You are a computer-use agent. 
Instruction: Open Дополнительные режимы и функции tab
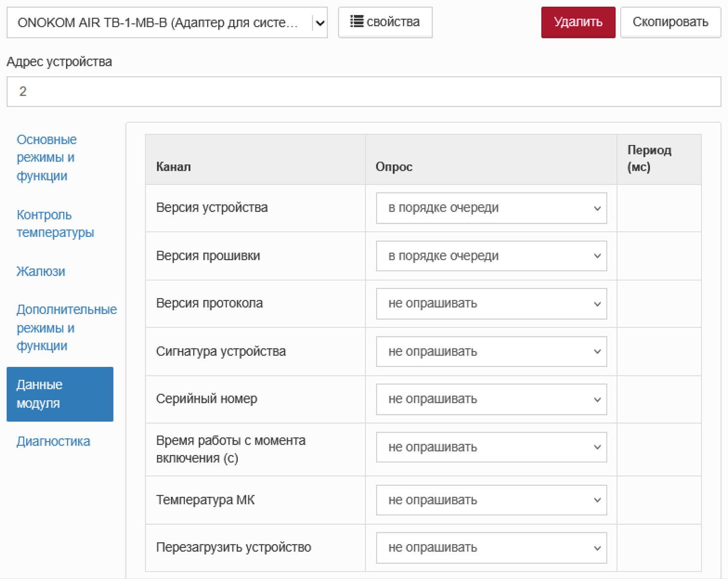click(x=66, y=327)
